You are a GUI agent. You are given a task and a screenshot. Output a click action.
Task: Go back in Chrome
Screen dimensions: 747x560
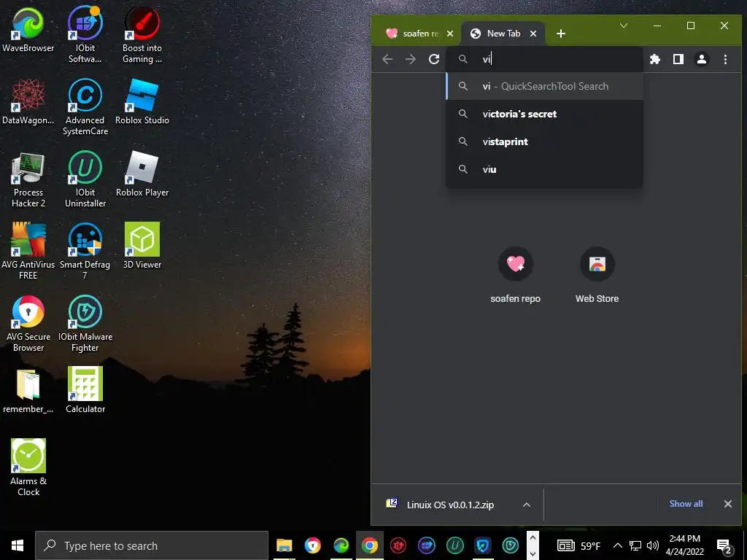tap(388, 59)
